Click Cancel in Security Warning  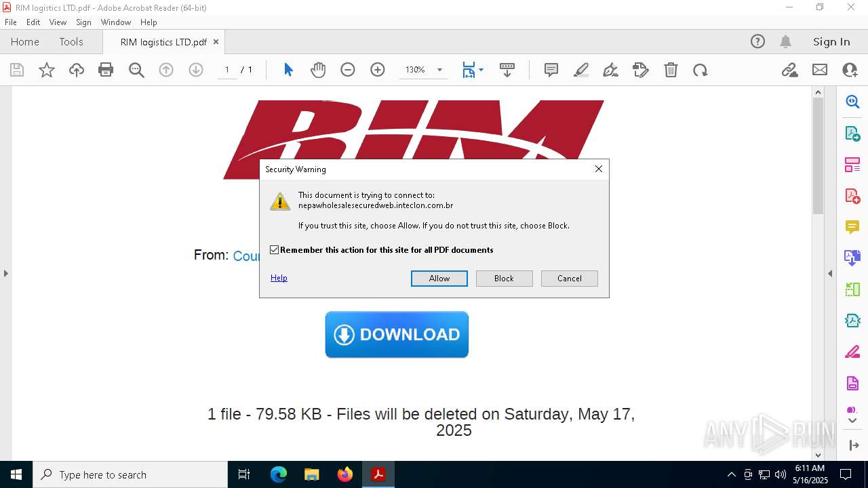pos(570,279)
